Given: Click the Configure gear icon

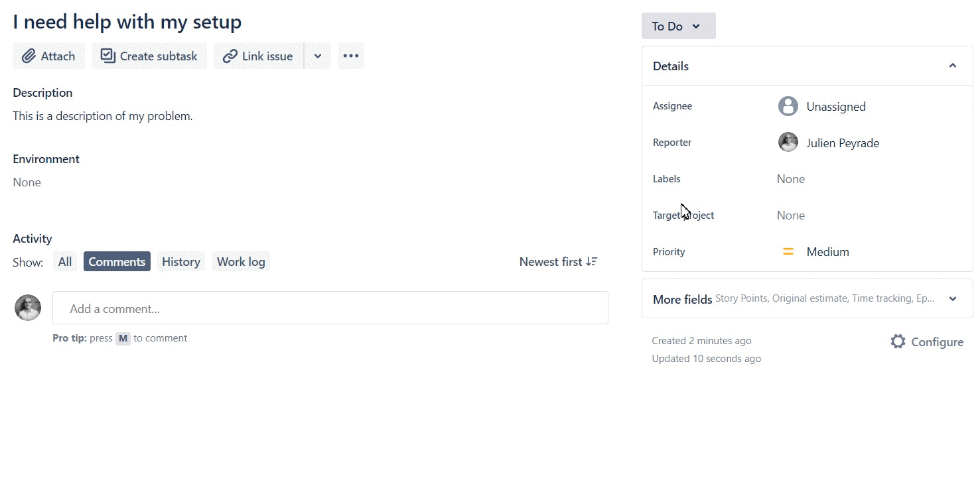Looking at the screenshot, I should 898,342.
